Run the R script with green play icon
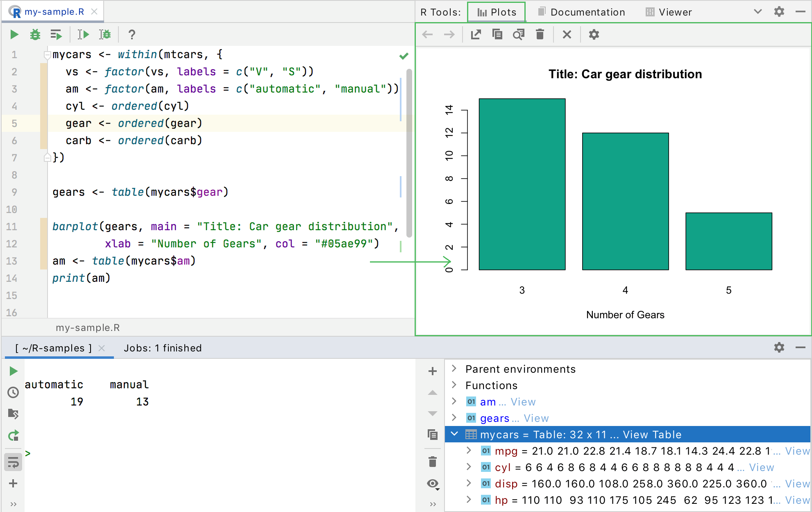812x512 pixels. [x=14, y=35]
